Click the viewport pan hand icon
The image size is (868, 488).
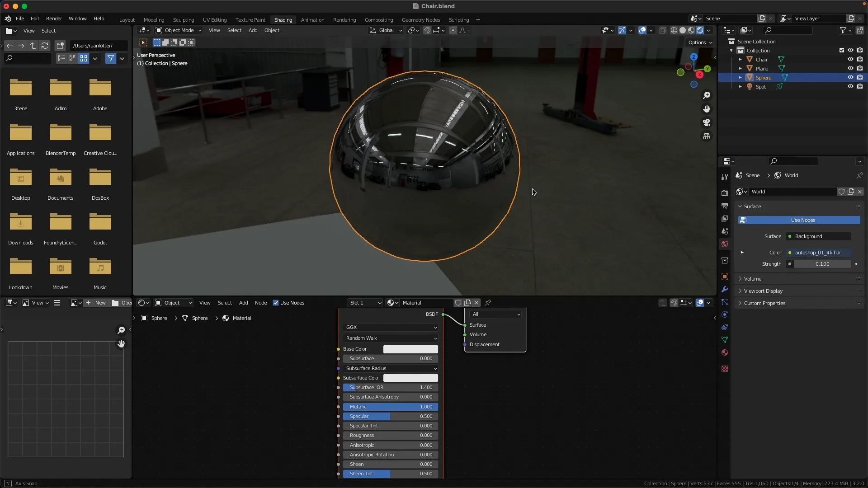pos(707,109)
